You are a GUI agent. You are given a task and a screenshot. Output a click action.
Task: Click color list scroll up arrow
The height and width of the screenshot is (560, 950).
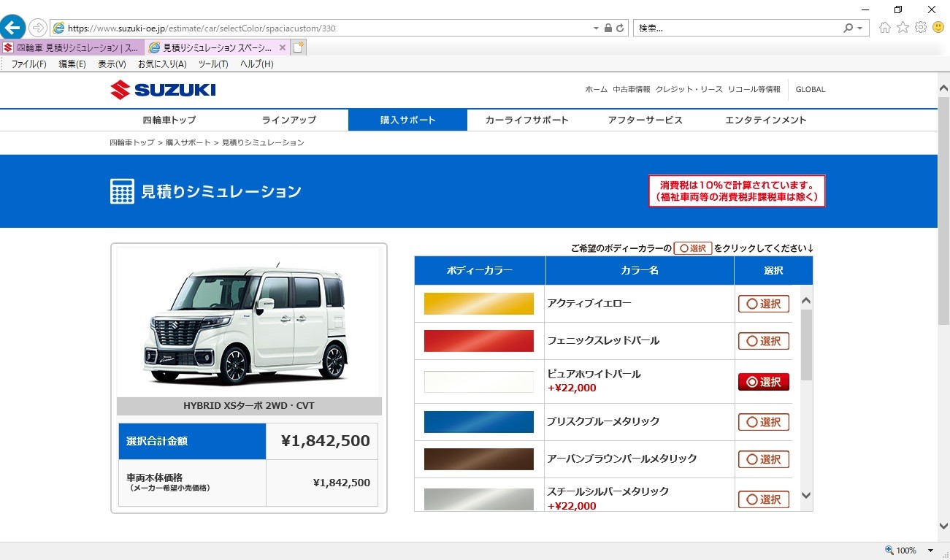coord(806,301)
